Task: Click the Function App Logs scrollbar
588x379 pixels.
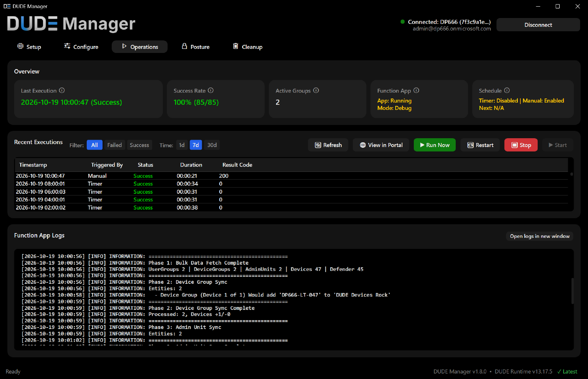Action: 572,291
